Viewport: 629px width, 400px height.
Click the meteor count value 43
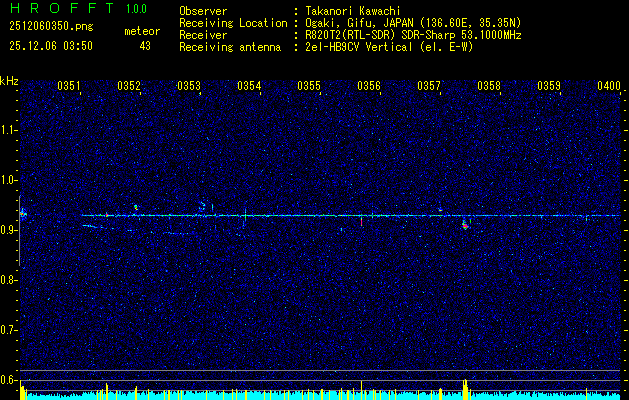pyautogui.click(x=145, y=46)
